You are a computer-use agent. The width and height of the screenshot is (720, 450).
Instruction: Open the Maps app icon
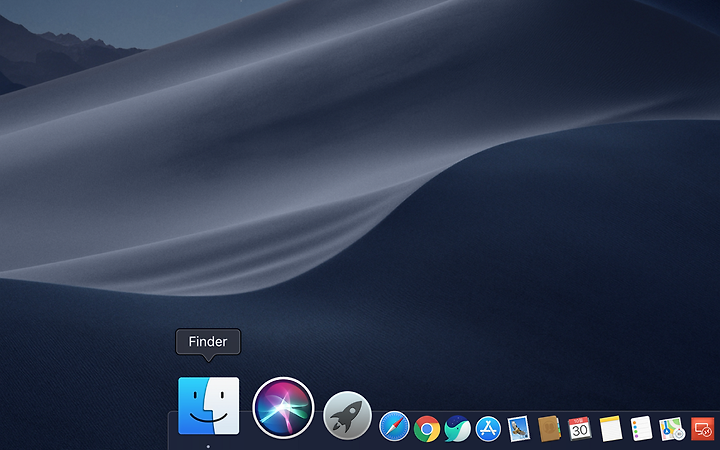672,429
